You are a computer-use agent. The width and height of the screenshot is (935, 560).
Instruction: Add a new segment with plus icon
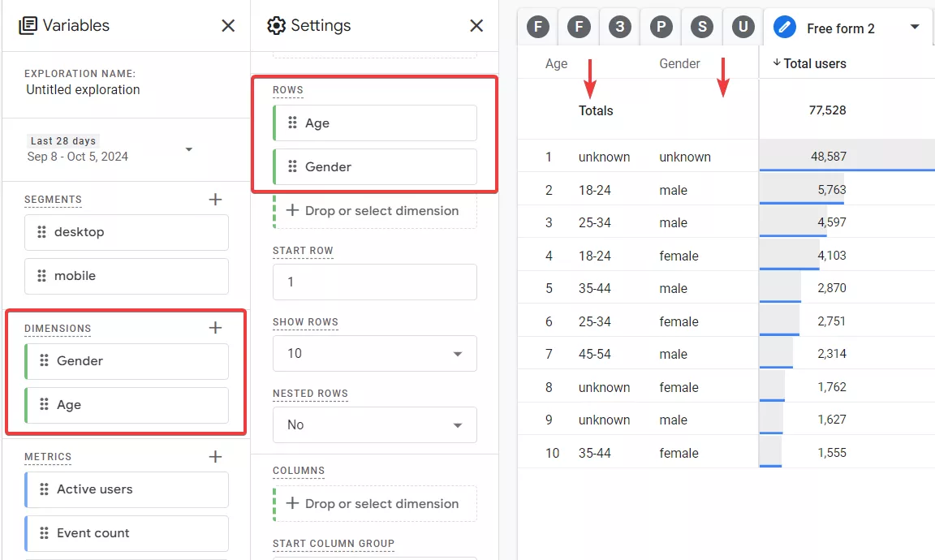click(215, 199)
